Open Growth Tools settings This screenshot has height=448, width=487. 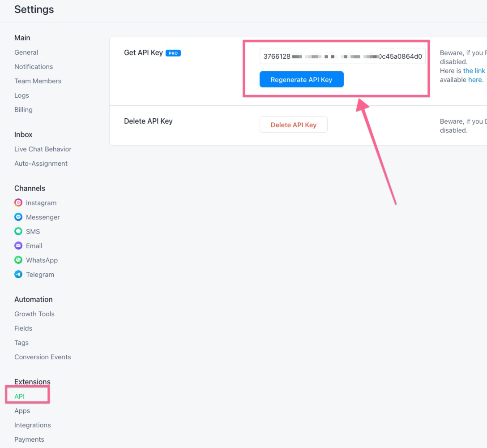[34, 314]
